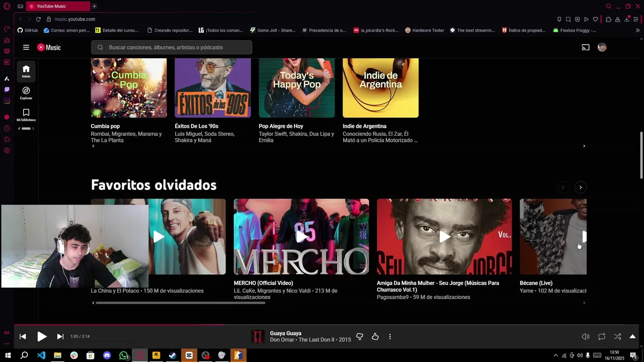Open the Cumbia Pop playlist cover

129,87
